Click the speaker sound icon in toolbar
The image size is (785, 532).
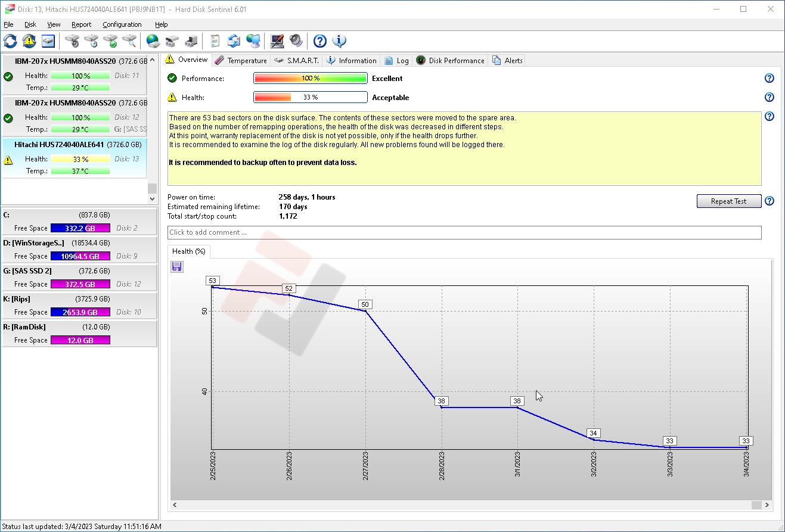296,41
